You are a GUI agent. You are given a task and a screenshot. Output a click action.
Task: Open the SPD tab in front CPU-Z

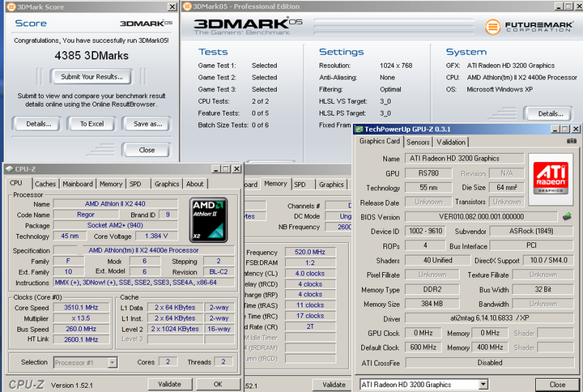coord(135,184)
